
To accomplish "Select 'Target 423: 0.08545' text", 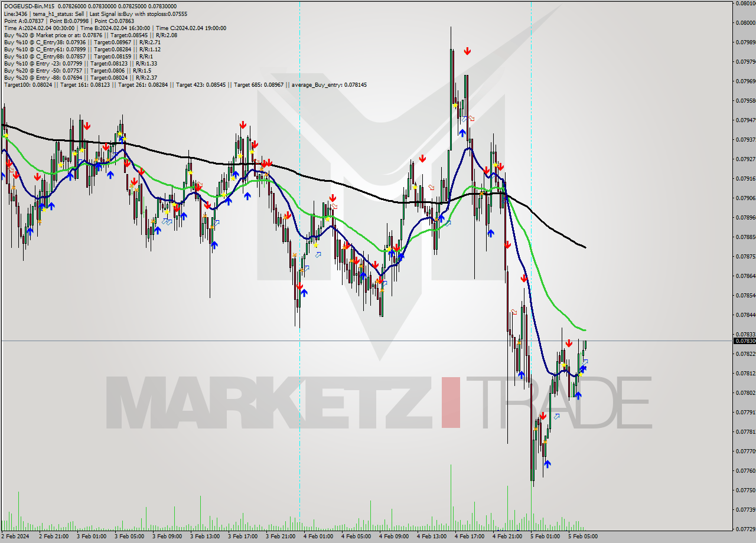I will 200,84.
